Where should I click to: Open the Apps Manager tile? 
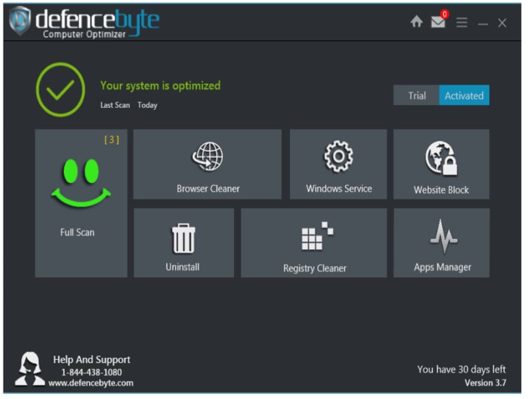(x=441, y=243)
